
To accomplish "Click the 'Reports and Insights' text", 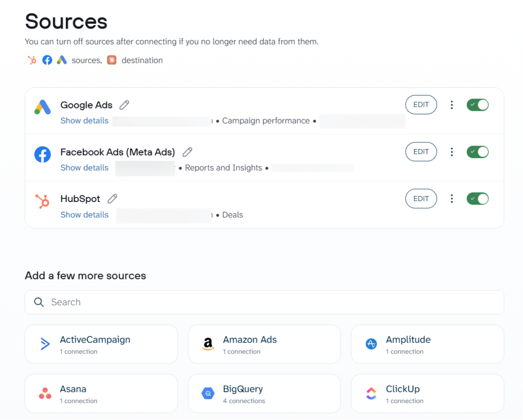I will pyautogui.click(x=224, y=168).
